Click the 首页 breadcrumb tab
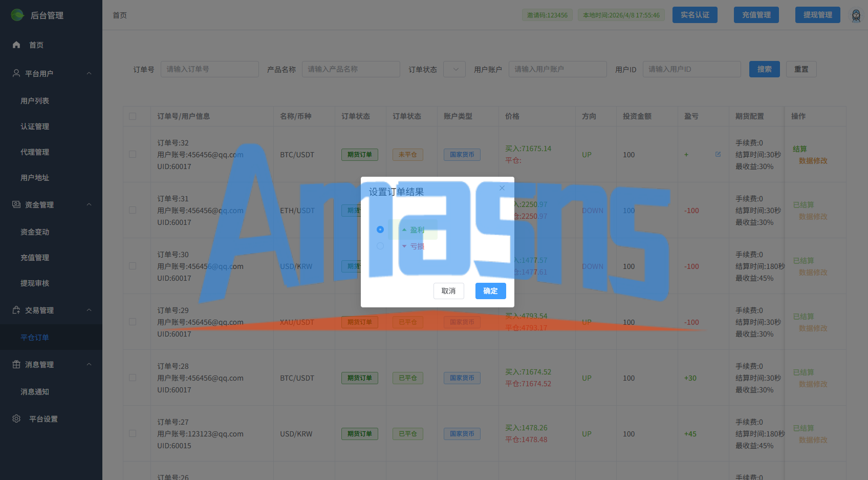Screen dimensions: 868x480 (120, 15)
